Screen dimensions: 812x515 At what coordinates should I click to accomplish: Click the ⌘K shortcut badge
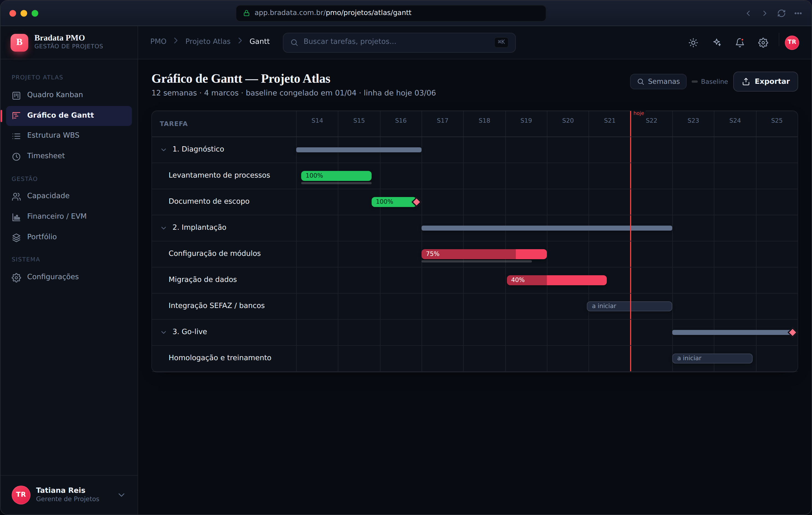501,42
